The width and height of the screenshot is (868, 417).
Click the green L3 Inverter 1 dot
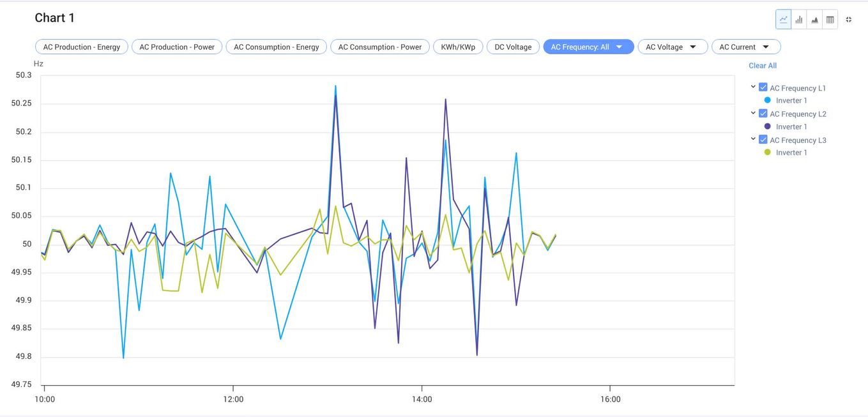(768, 152)
